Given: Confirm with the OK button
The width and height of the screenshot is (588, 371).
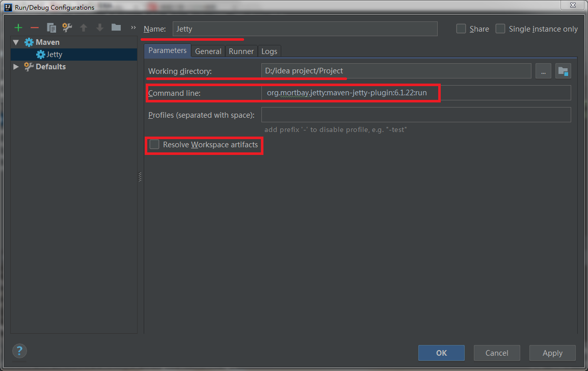Looking at the screenshot, I should click(x=441, y=353).
